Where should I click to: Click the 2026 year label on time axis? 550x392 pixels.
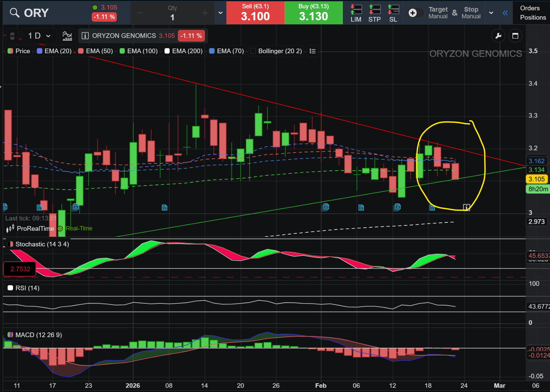133,385
